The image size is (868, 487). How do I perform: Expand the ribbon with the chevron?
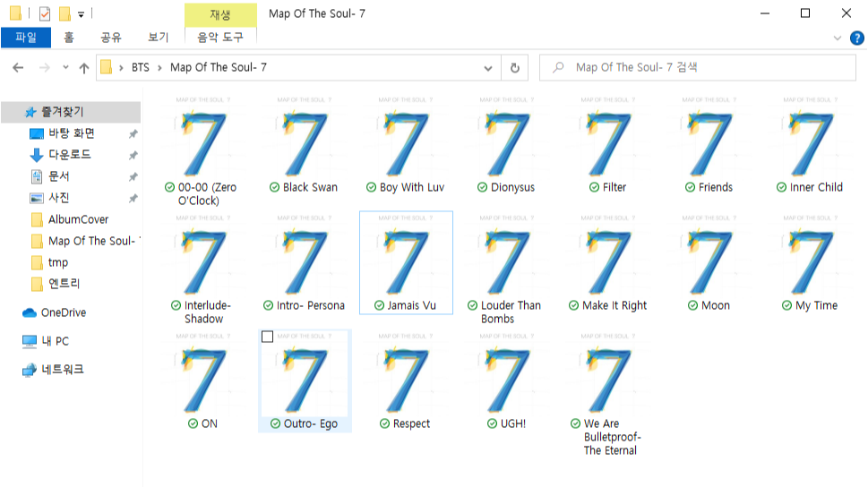(837, 38)
